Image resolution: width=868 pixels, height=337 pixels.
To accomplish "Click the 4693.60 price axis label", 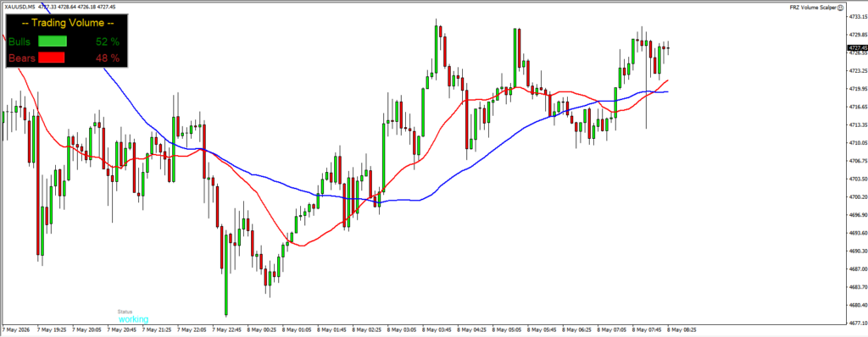I will click(x=857, y=233).
